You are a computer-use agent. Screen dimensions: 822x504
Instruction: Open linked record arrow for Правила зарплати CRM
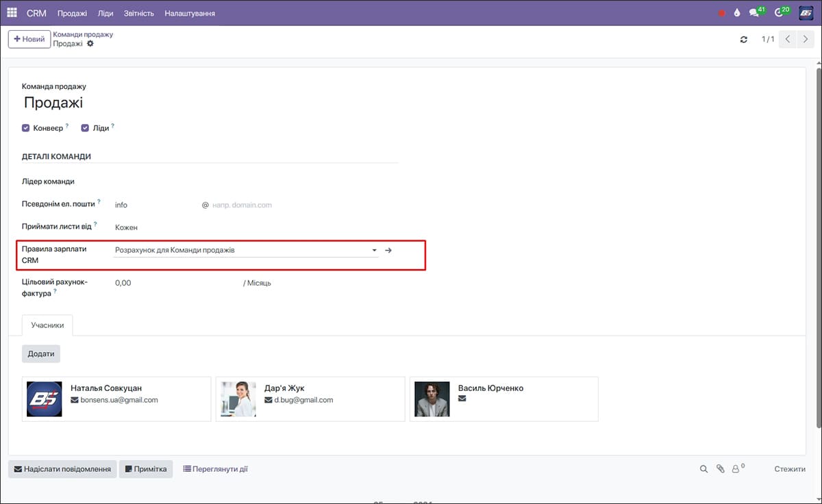click(388, 251)
